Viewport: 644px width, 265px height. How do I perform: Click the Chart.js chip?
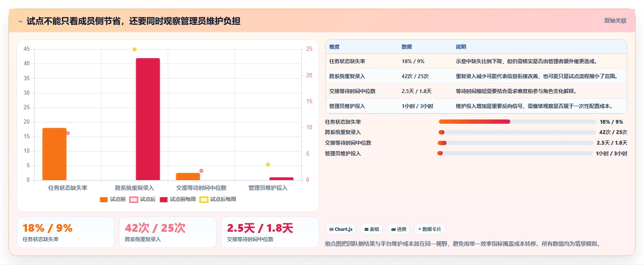(341, 229)
